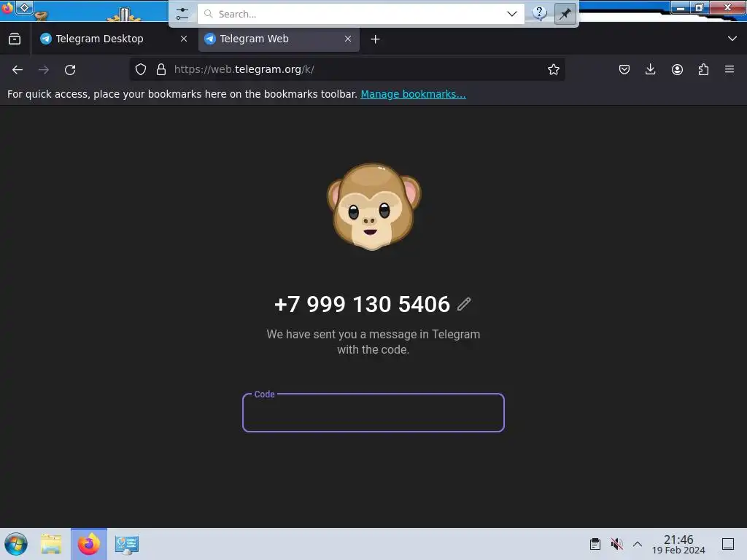Open the system settings taskbar icon
Viewport: 747px width, 560px height.
pyautogui.click(x=127, y=545)
